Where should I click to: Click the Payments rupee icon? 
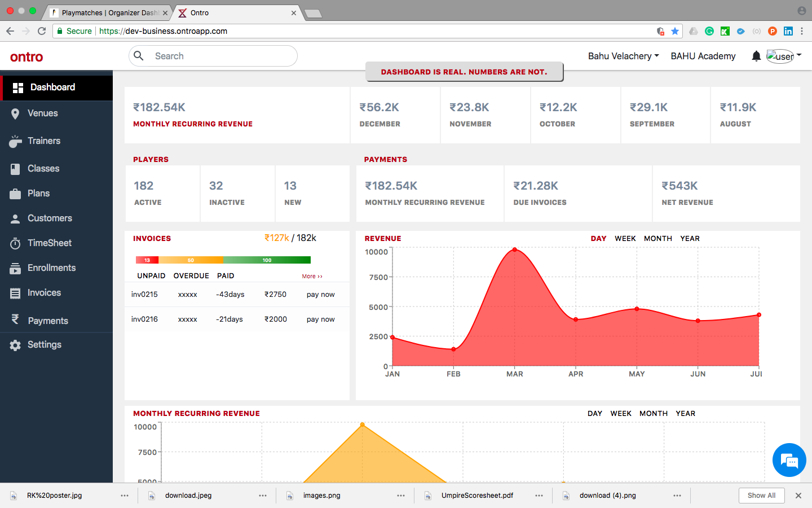tap(15, 319)
